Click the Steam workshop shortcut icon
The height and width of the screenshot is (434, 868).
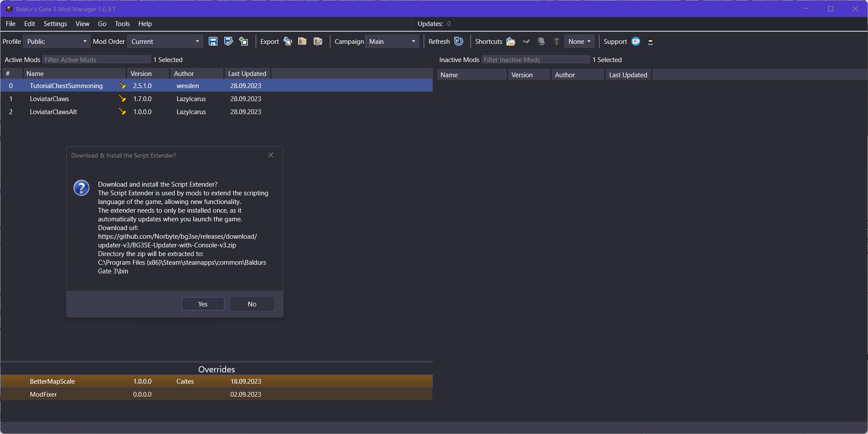(x=526, y=41)
